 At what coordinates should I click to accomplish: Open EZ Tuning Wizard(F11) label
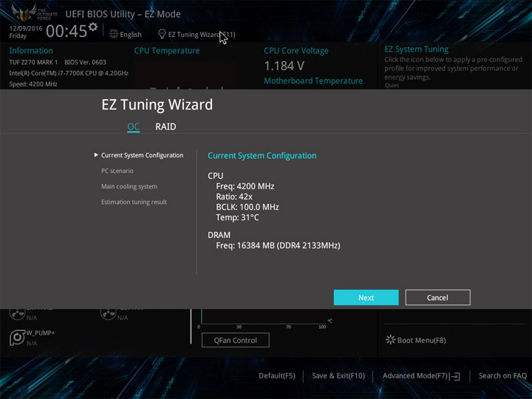coord(202,34)
